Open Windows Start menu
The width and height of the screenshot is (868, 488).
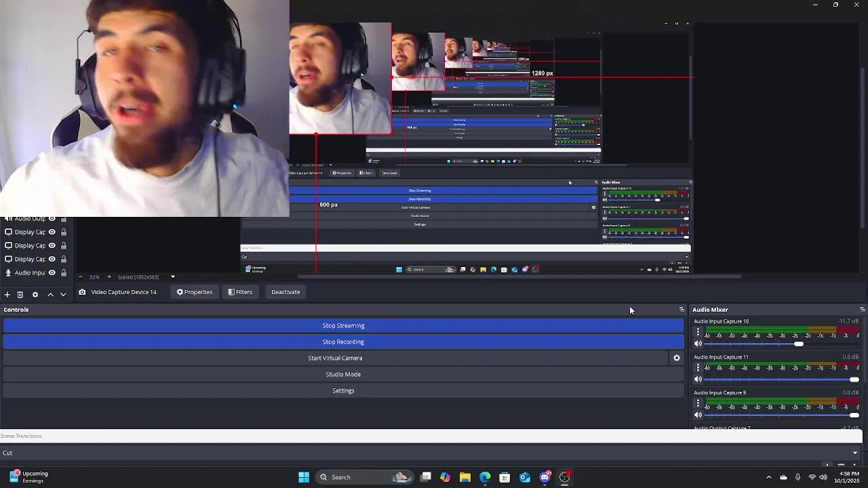(x=304, y=477)
